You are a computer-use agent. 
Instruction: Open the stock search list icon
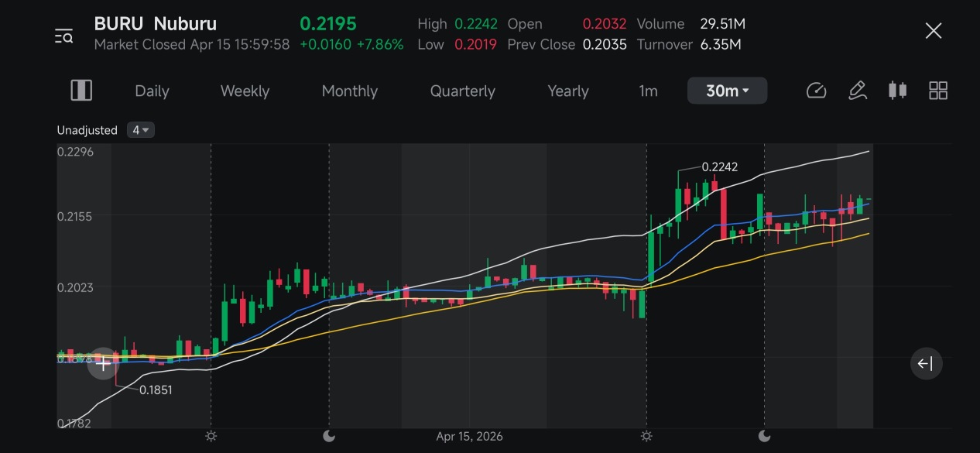tap(63, 36)
